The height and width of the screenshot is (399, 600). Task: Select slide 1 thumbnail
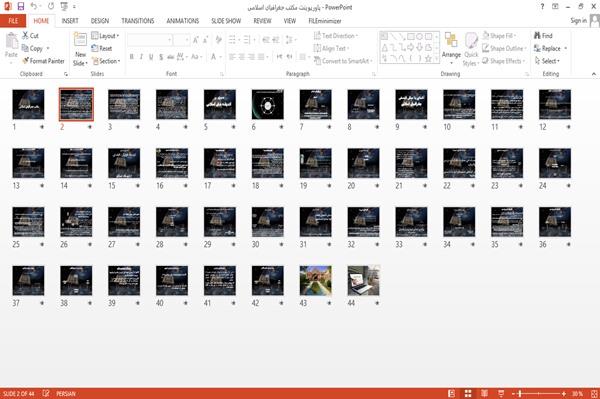[x=28, y=104]
